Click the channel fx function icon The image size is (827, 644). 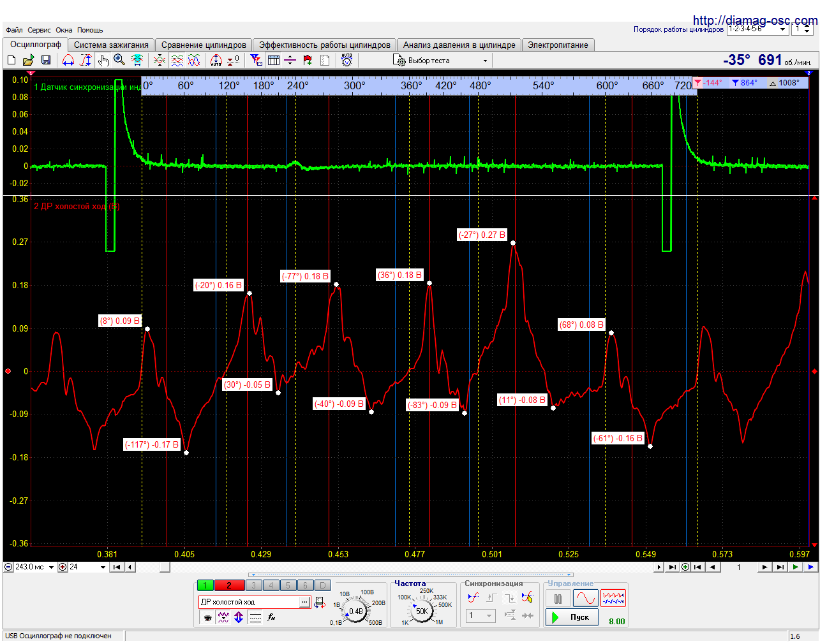(x=272, y=617)
